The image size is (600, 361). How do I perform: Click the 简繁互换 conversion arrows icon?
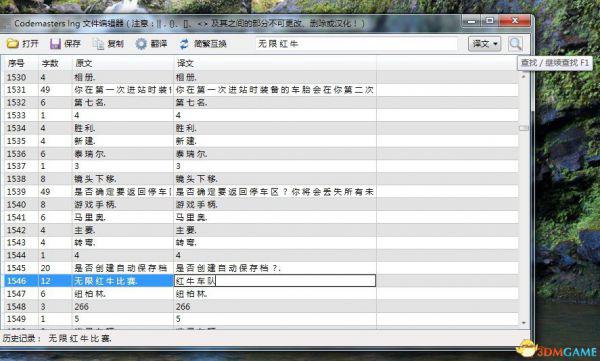click(x=184, y=44)
